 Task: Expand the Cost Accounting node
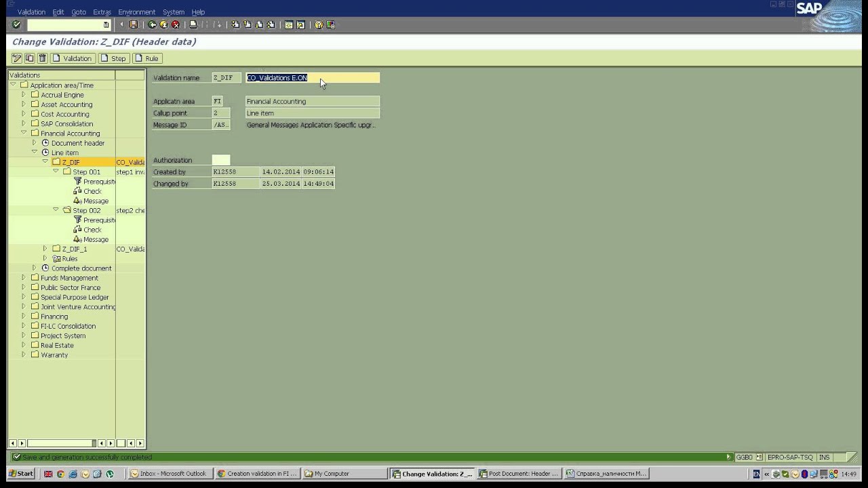click(24, 113)
